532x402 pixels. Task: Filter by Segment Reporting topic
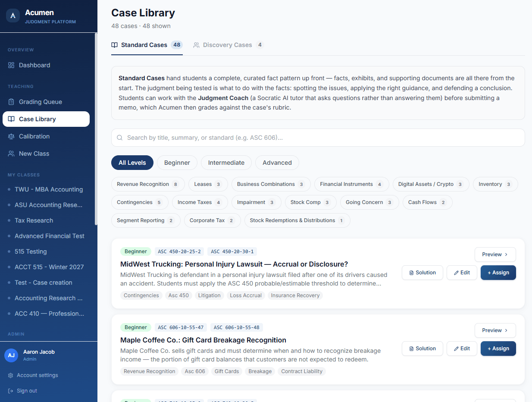(x=146, y=220)
